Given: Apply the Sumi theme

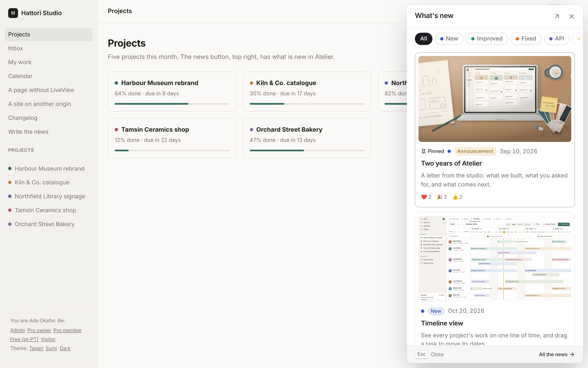Looking at the screenshot, I should tap(51, 348).
